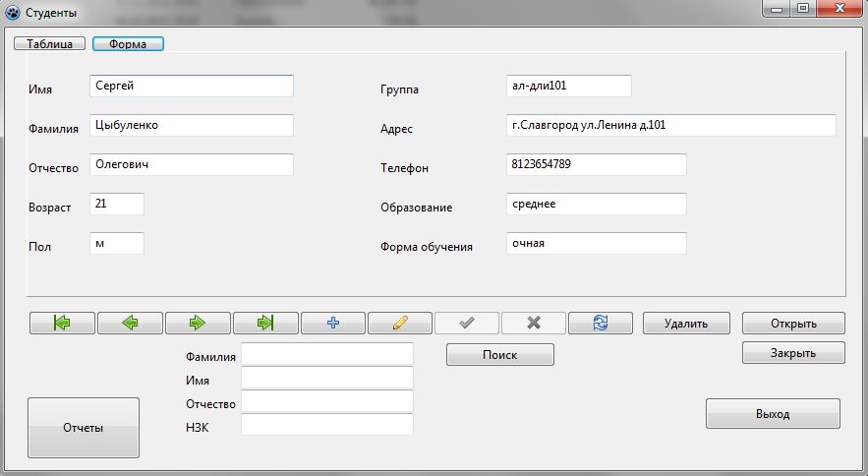Image resolution: width=868 pixels, height=476 pixels.
Task: Switch to the Форма tab
Action: click(x=128, y=44)
